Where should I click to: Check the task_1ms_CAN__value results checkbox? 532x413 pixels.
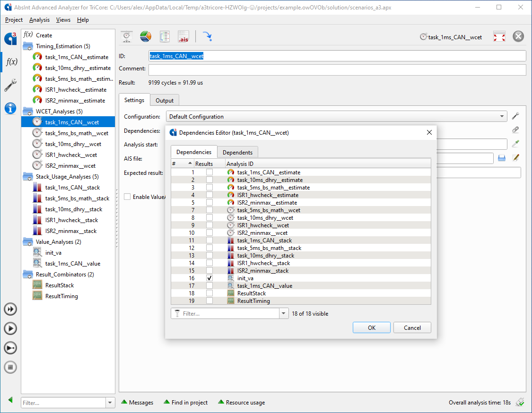point(209,285)
